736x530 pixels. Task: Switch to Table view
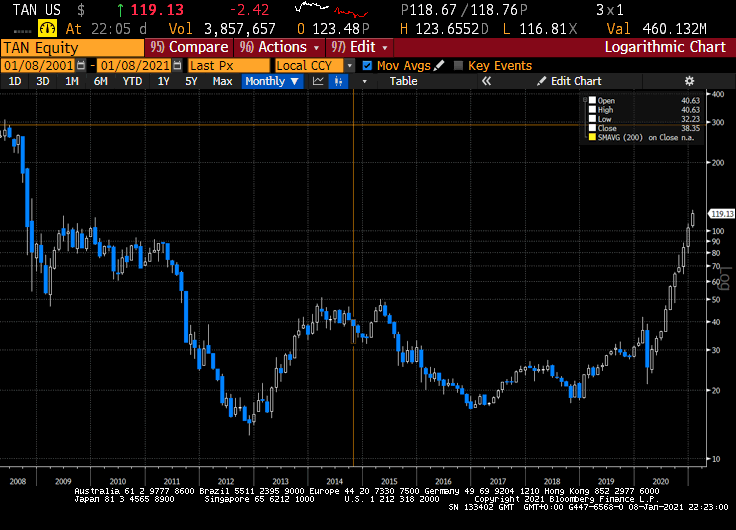pos(403,81)
